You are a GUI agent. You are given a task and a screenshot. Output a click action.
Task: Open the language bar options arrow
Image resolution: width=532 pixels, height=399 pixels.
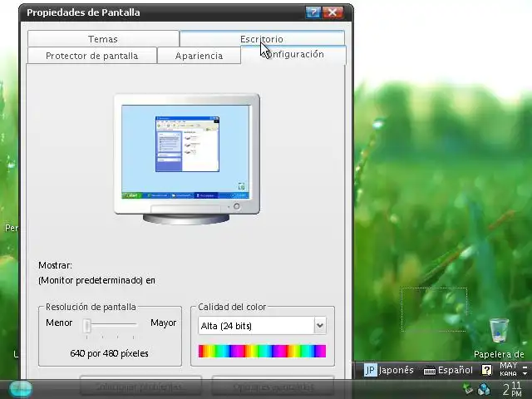coord(525,373)
